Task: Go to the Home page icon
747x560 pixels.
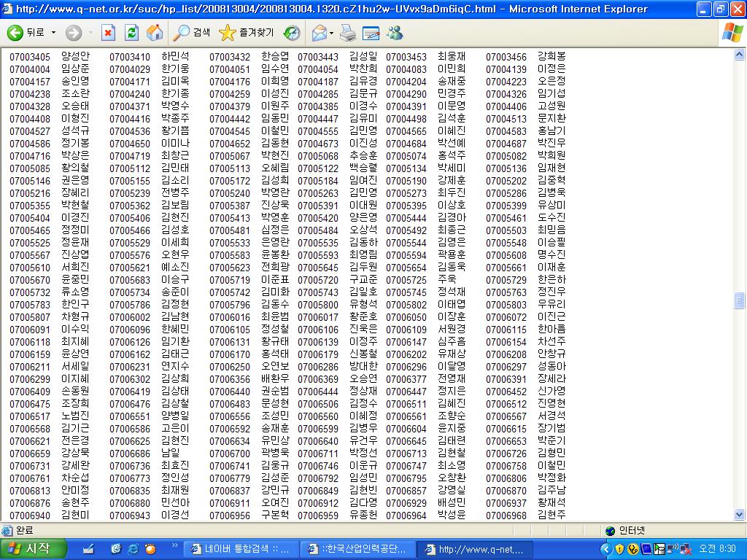Action: tap(154, 33)
